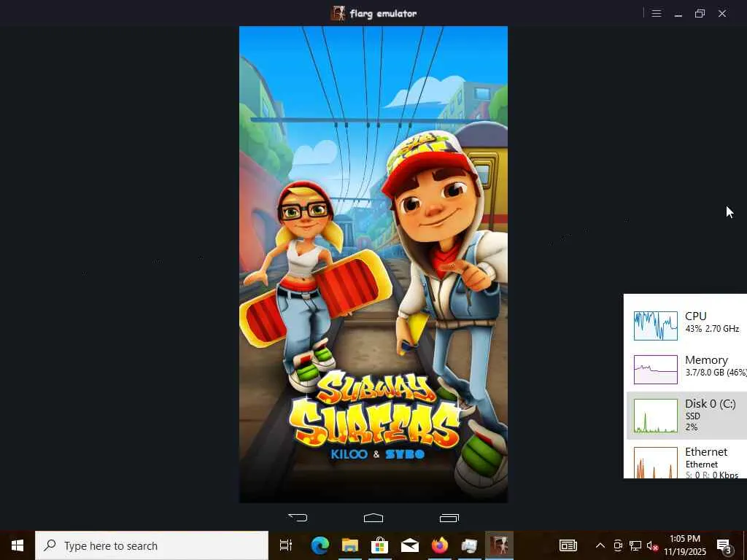Show hidden system tray icons

600,545
